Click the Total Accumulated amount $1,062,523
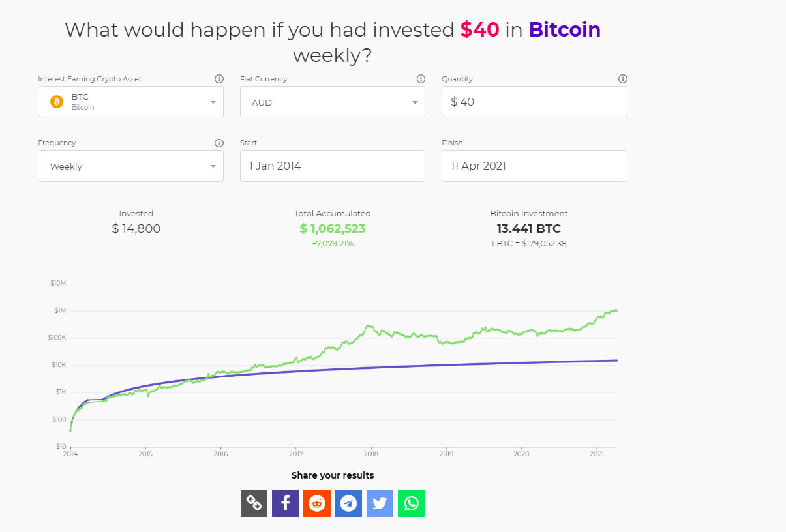Image resolution: width=786 pixels, height=532 pixels. pyautogui.click(x=333, y=229)
